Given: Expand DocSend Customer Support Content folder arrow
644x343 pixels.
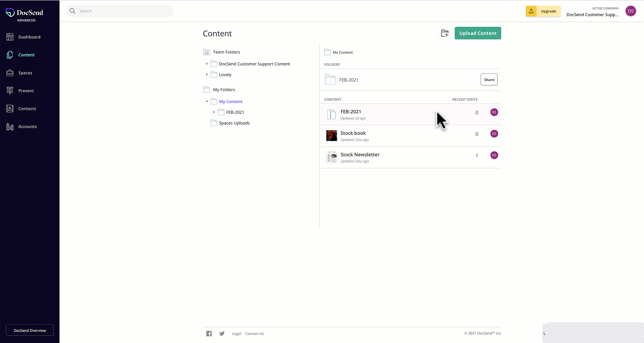Looking at the screenshot, I should pos(207,64).
